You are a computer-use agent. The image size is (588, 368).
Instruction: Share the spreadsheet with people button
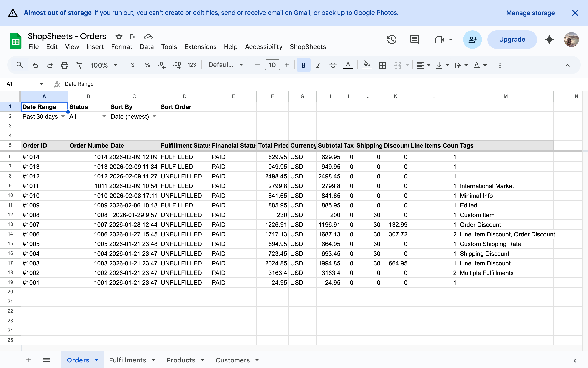click(472, 39)
